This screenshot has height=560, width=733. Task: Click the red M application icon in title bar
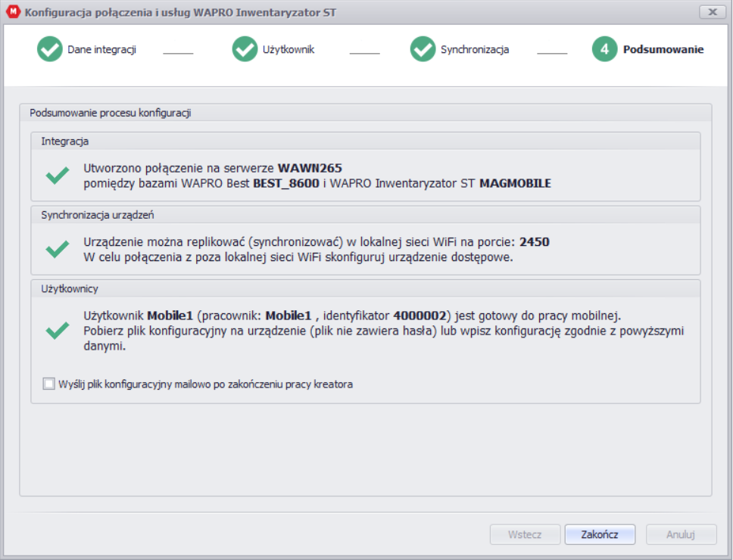13,11
